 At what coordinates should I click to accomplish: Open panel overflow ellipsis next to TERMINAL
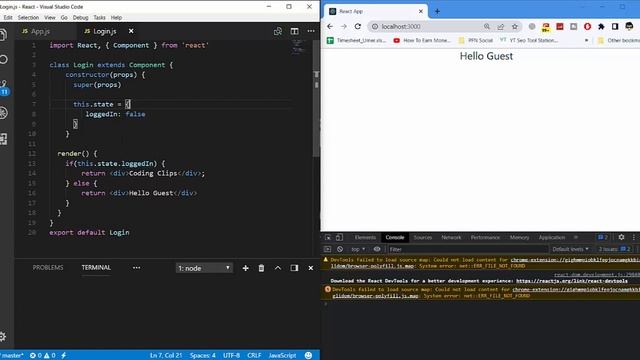[x=136, y=268]
